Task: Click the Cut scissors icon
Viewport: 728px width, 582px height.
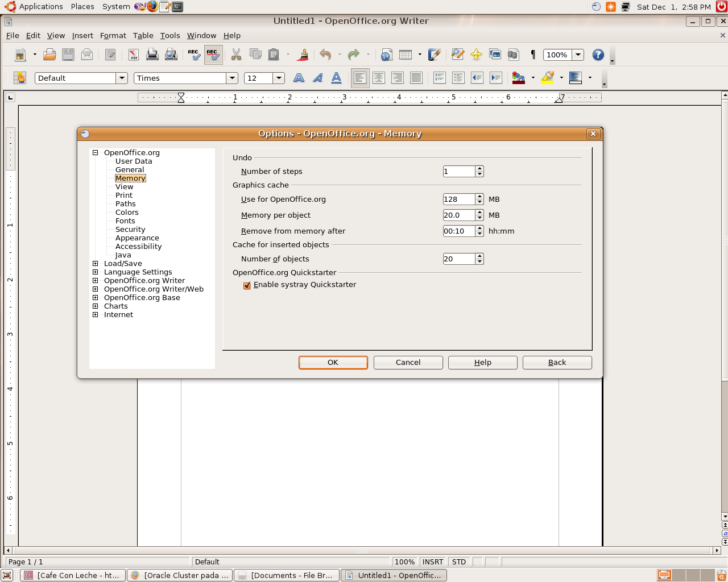Action: [236, 55]
